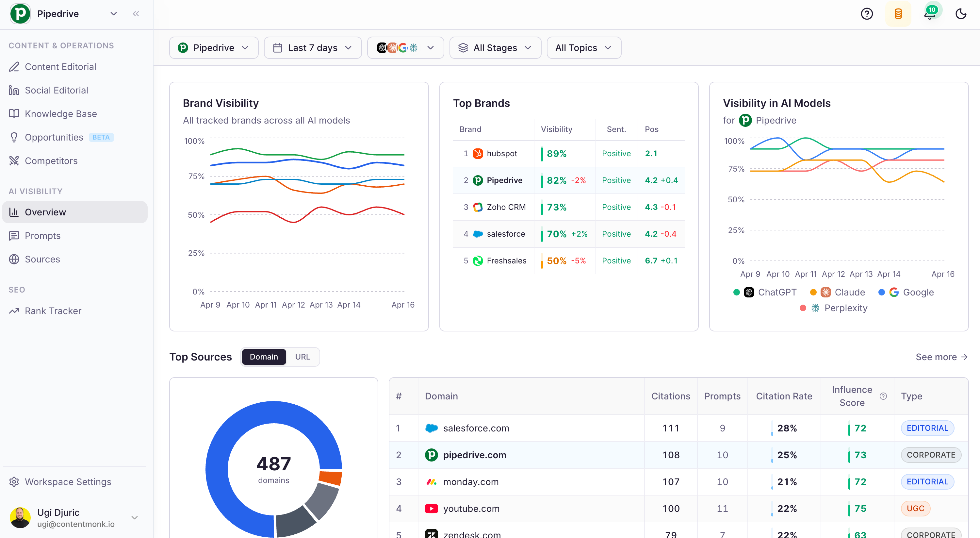980x538 pixels.
Task: Open the All Stages filter dropdown
Action: pyautogui.click(x=495, y=48)
